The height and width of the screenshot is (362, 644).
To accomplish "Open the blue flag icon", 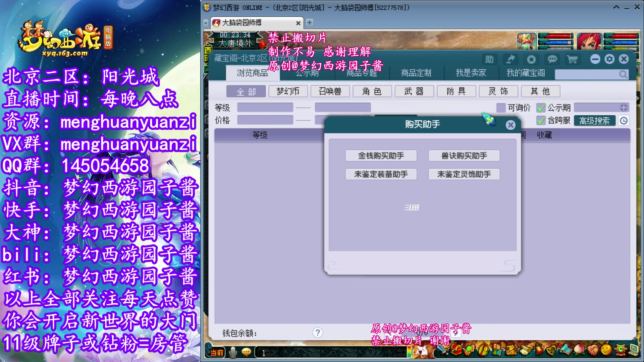I will [x=566, y=350].
